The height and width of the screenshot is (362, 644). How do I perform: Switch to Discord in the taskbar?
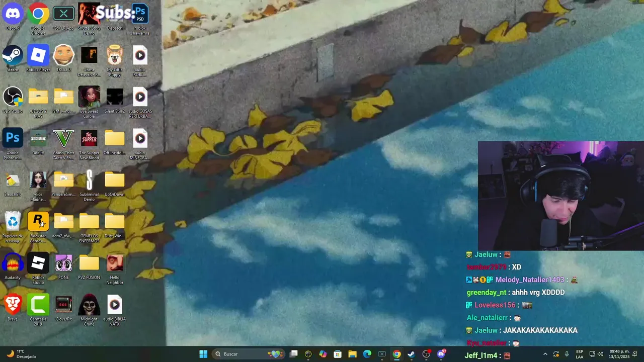[441, 354]
